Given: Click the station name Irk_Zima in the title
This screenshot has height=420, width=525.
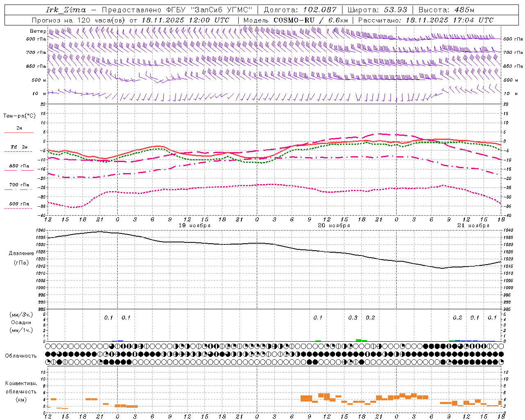Looking at the screenshot, I should pyautogui.click(x=66, y=10).
